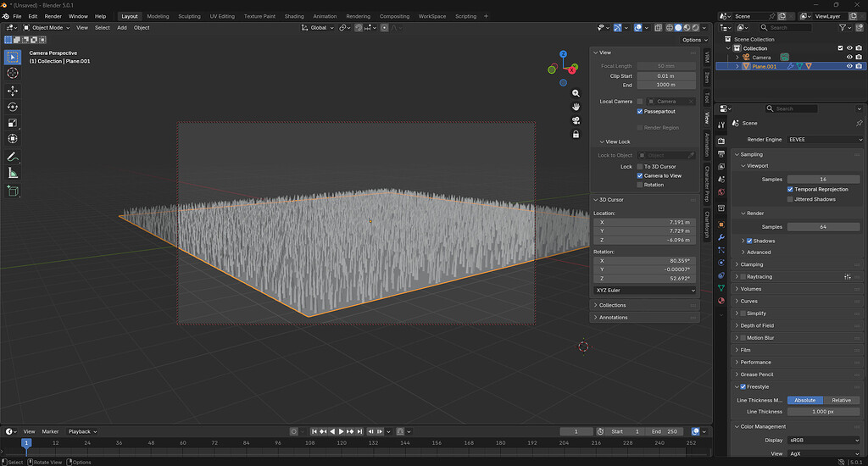The image size is (868, 466).
Task: Open the Global transform orientation dropdown
Action: click(318, 28)
